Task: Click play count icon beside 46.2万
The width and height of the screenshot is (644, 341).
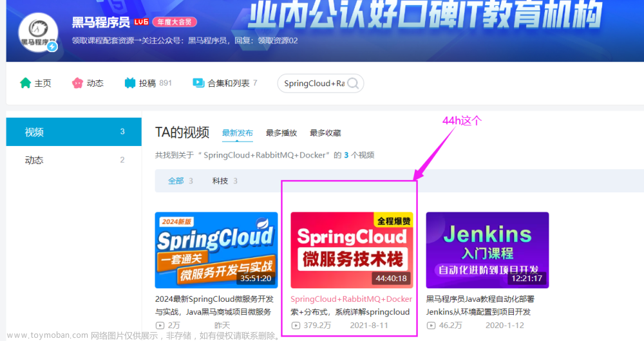Action: pos(431,326)
